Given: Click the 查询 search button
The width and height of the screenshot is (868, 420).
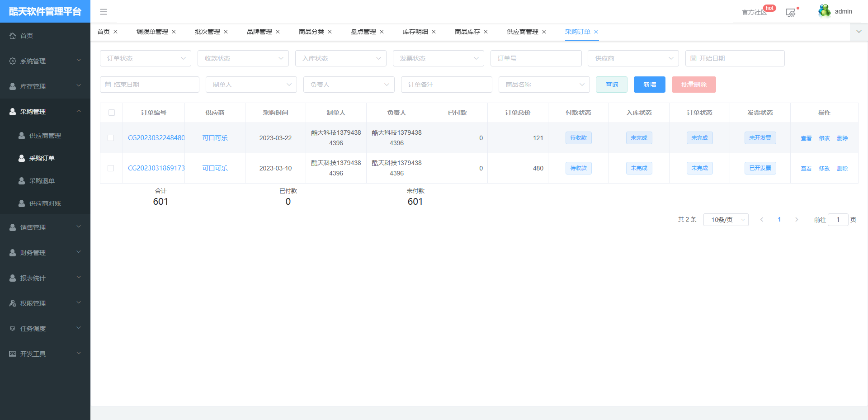Looking at the screenshot, I should (611, 85).
